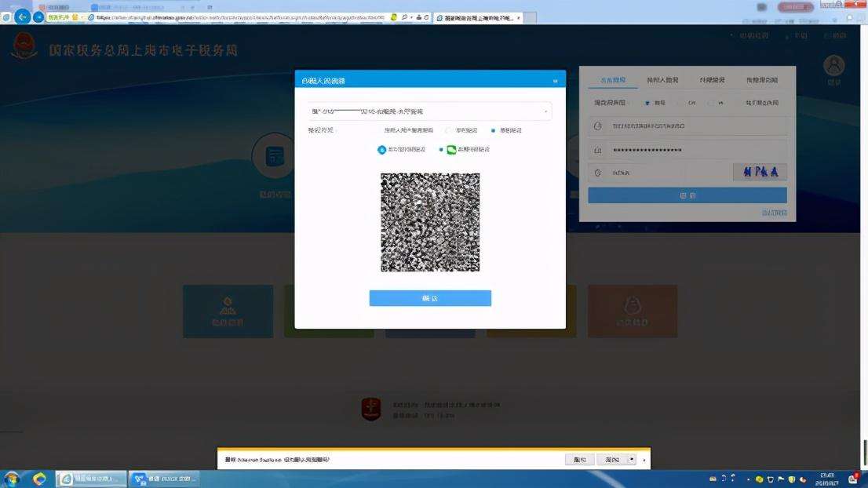Open the taxpayer selection dropdown in dialog
Viewport: 868px width, 488px height.
click(x=429, y=111)
